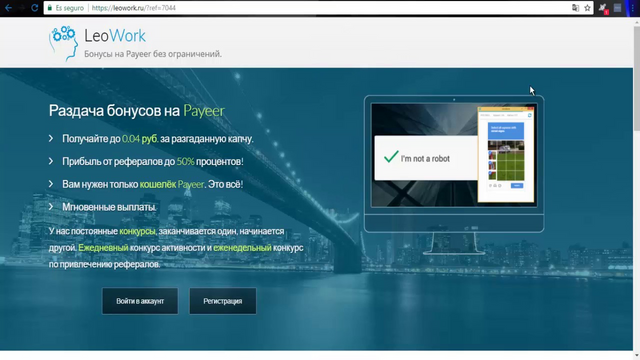
Task: Click the captcha image grid in the illustration
Action: point(506,160)
